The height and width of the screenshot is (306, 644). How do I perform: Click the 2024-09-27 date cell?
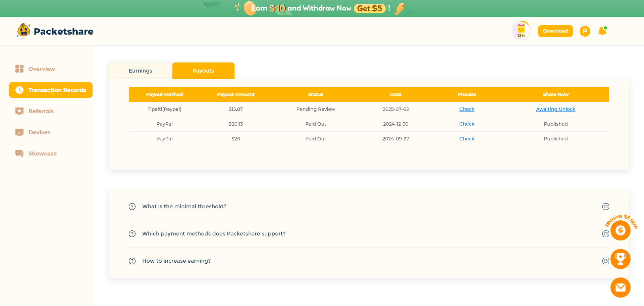pos(396,139)
